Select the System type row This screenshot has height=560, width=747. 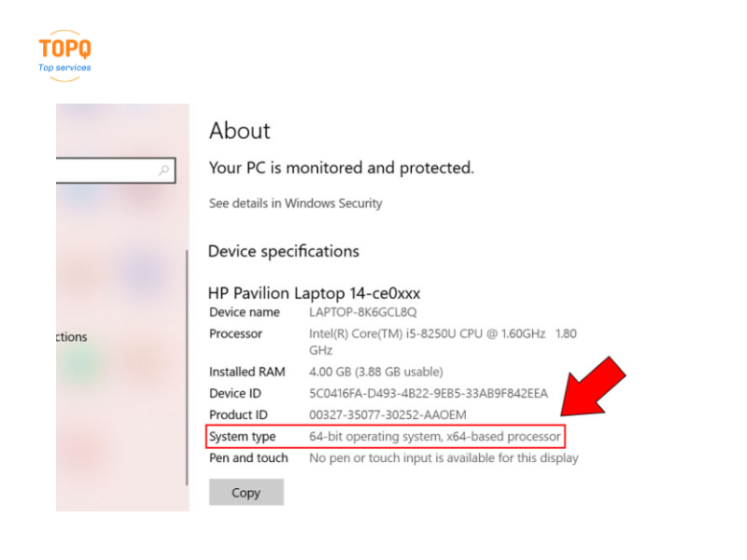tap(386, 436)
